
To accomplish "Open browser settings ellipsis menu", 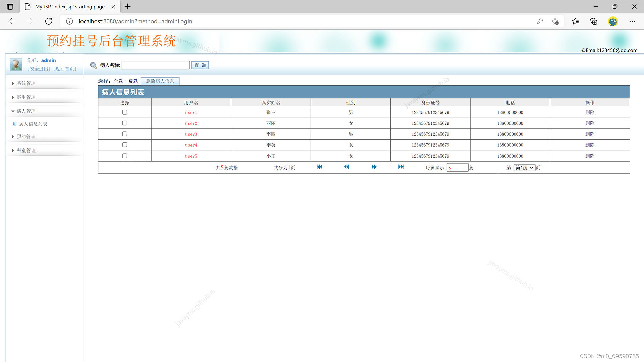I will 632,21.
